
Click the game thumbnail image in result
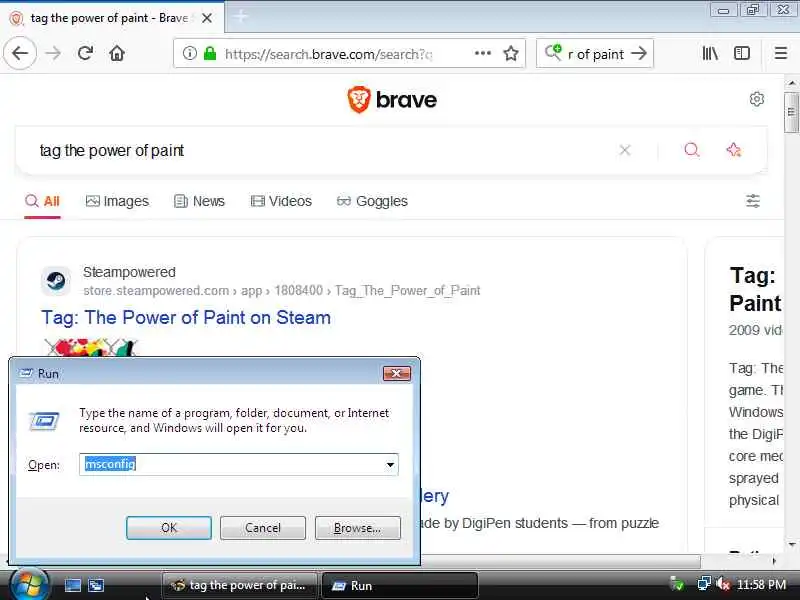click(x=91, y=348)
